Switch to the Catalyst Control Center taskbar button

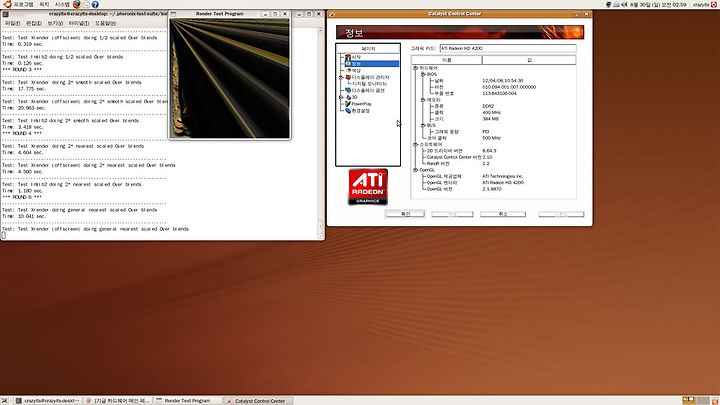point(258,401)
